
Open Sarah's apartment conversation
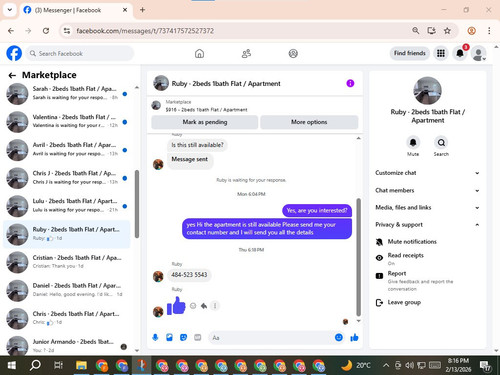click(x=67, y=93)
